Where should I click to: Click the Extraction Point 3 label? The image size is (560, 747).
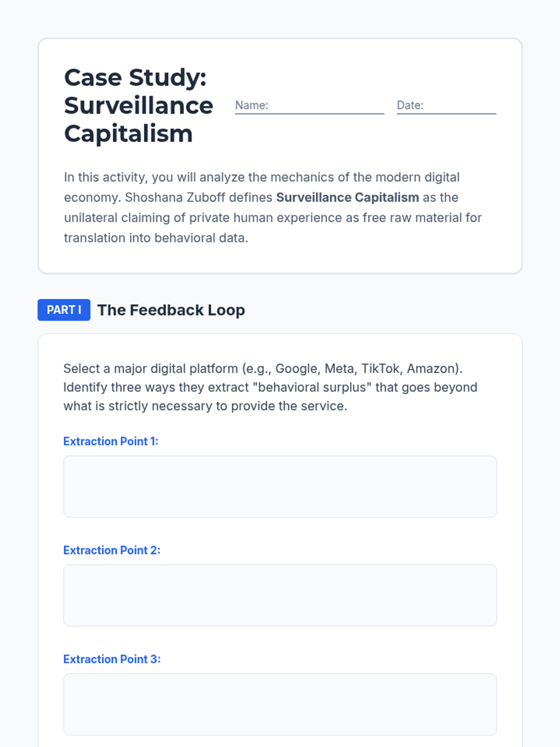pos(112,659)
